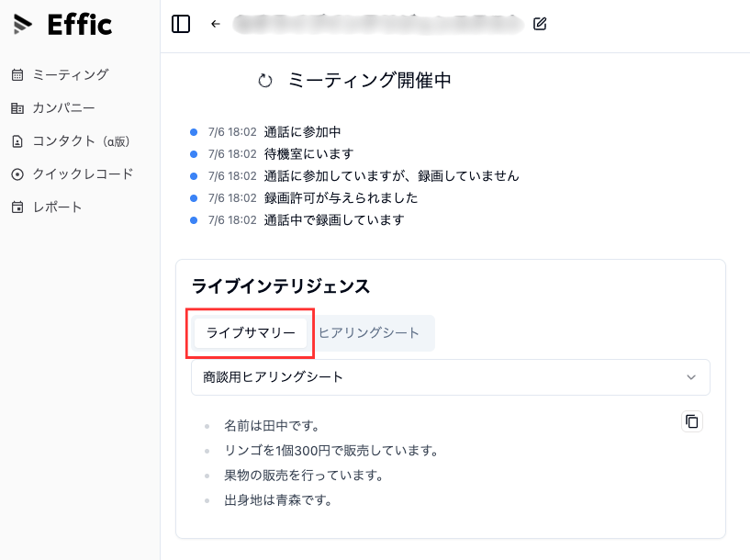Click the 名前は田中です summary line
This screenshot has width=750, height=560.
272,426
